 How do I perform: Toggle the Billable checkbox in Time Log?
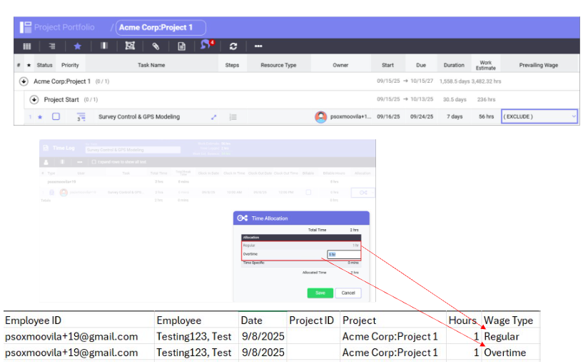(x=308, y=192)
